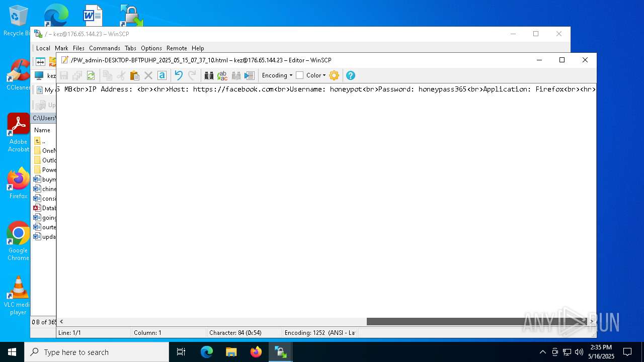Click the Cut scissors icon
This screenshot has height=362, width=644.
tap(121, 75)
